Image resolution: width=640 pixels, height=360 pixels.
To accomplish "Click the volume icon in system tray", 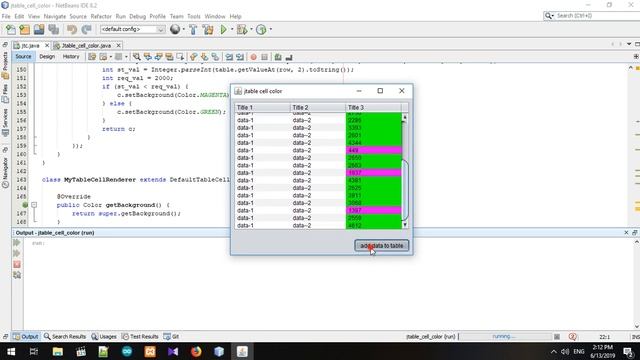I will pyautogui.click(x=565, y=351).
